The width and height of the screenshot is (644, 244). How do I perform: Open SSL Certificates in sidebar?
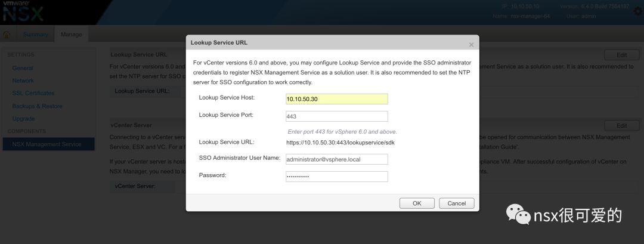tap(33, 93)
